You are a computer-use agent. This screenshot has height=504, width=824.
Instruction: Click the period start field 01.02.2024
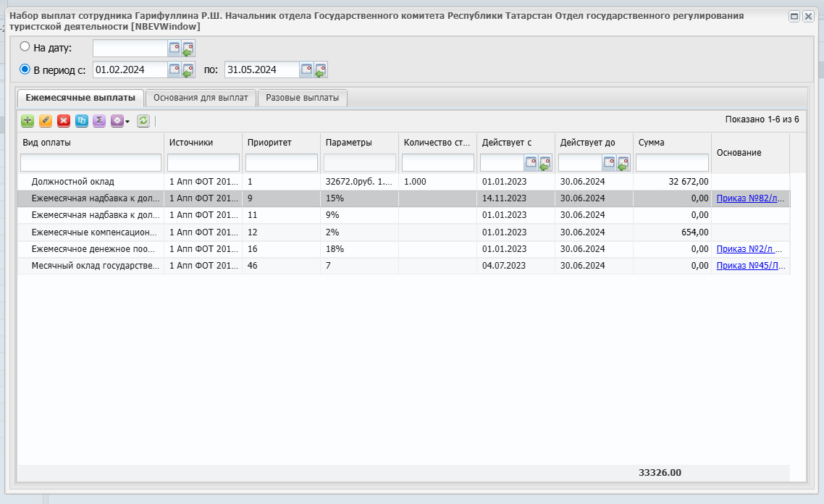(130, 70)
